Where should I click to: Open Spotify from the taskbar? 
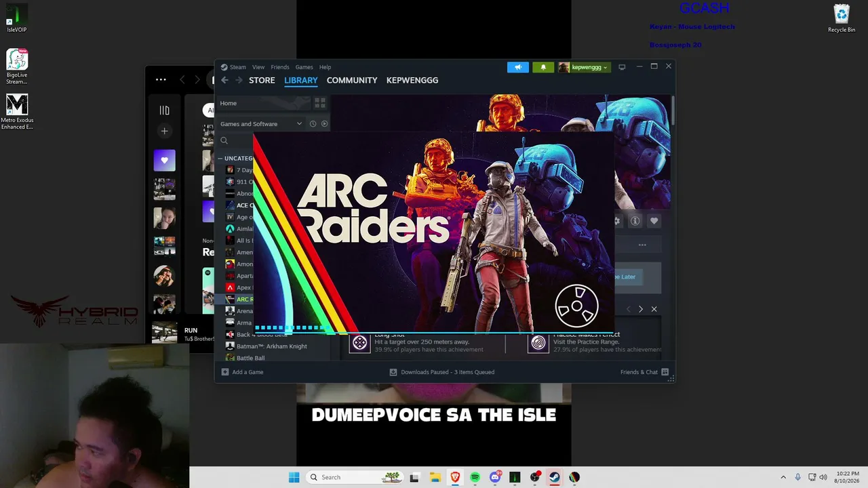click(x=475, y=477)
